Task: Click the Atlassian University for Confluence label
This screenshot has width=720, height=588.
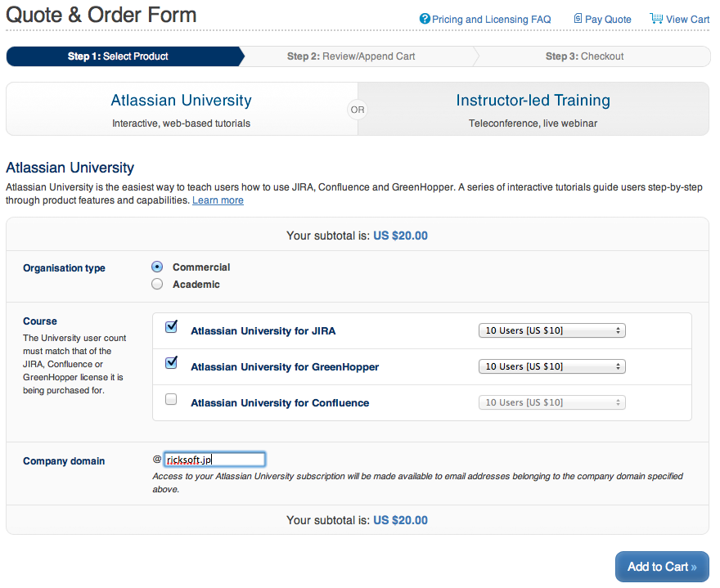Action: tap(280, 403)
